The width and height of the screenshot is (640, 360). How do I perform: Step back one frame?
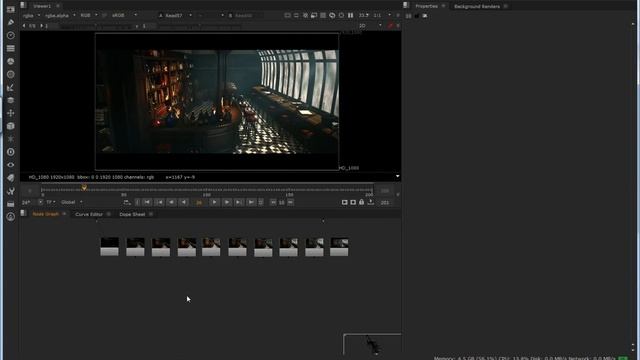pos(172,202)
